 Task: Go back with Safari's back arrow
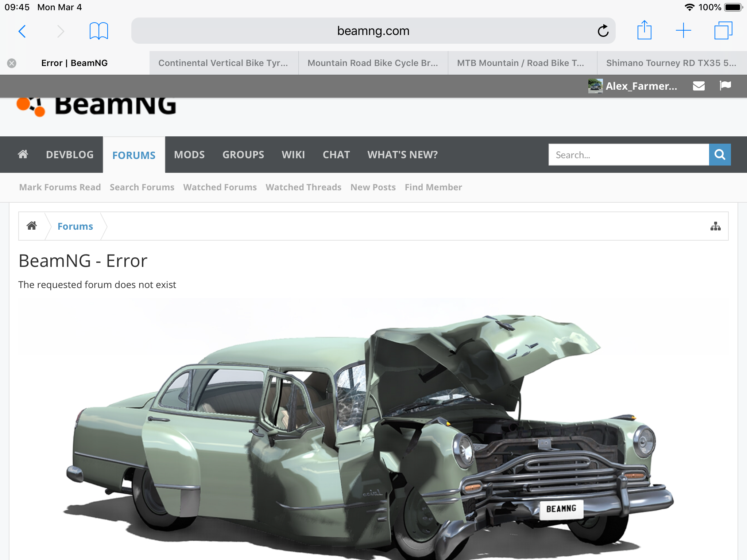[22, 31]
